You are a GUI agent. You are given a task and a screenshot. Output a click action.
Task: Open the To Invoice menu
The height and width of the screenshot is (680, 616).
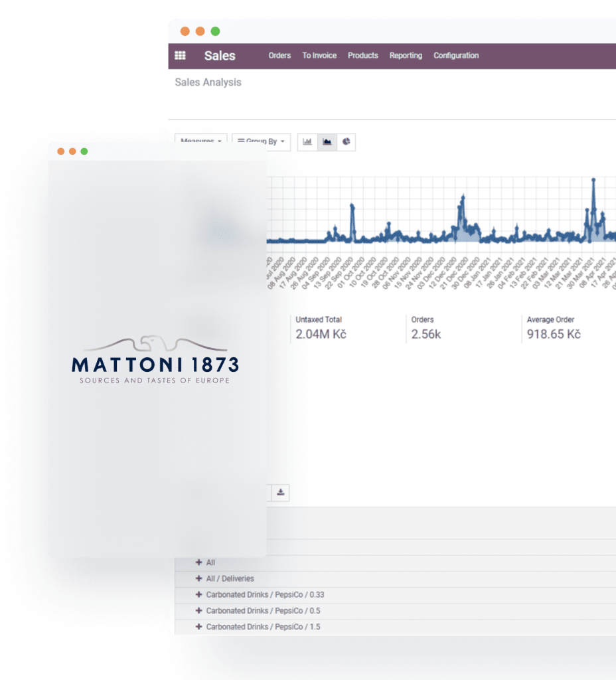click(x=319, y=56)
